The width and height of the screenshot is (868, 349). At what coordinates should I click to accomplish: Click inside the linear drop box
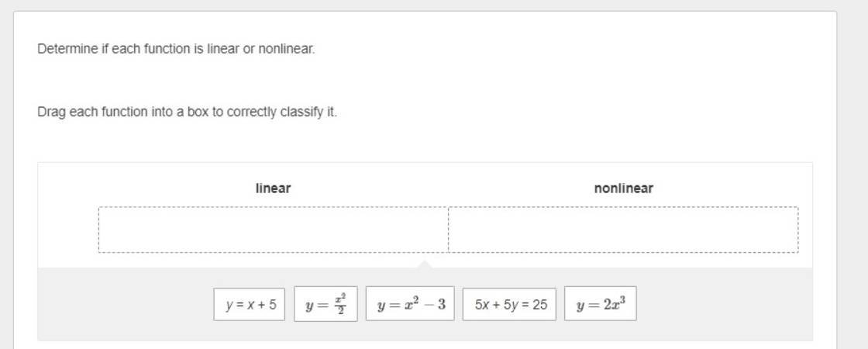coord(274,230)
